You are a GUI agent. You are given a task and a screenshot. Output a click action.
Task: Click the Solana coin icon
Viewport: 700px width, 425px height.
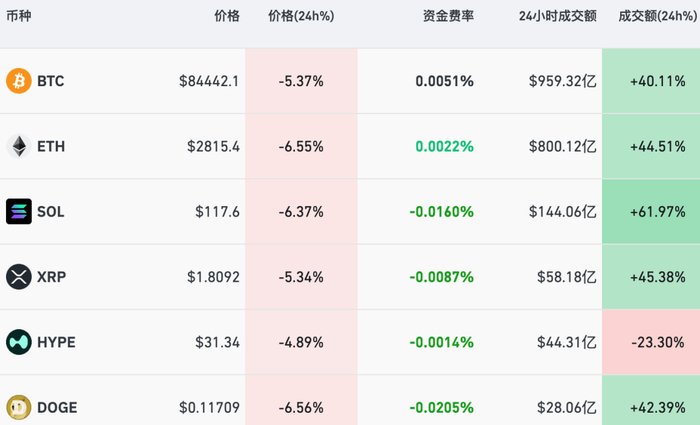coord(19,211)
